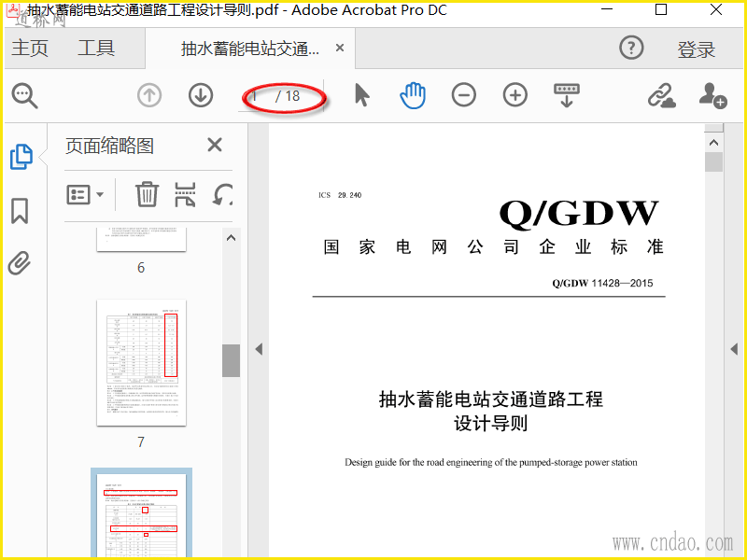Select the 抽水蓄能电站交通... document tab
The image size is (747, 560).
click(x=250, y=49)
